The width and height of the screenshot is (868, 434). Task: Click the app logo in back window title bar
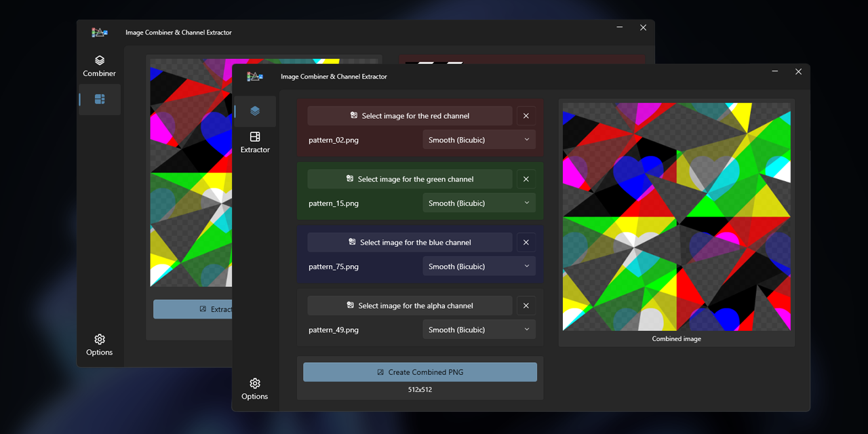[x=100, y=33]
